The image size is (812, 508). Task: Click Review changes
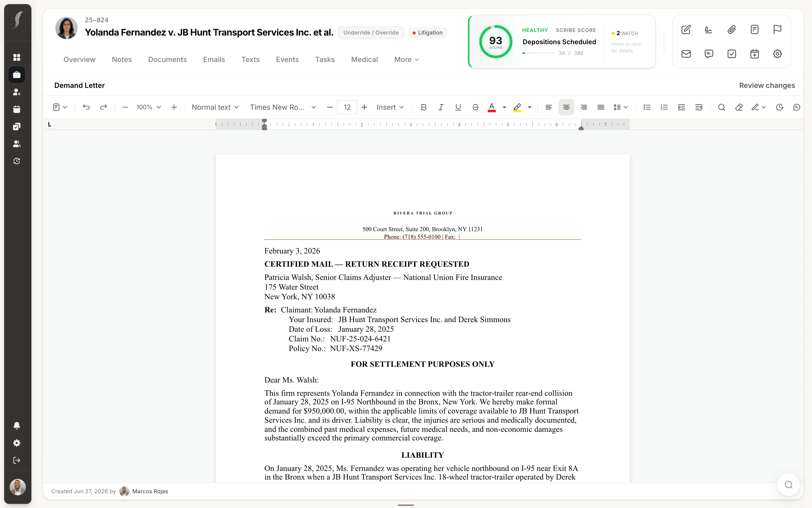(x=767, y=85)
